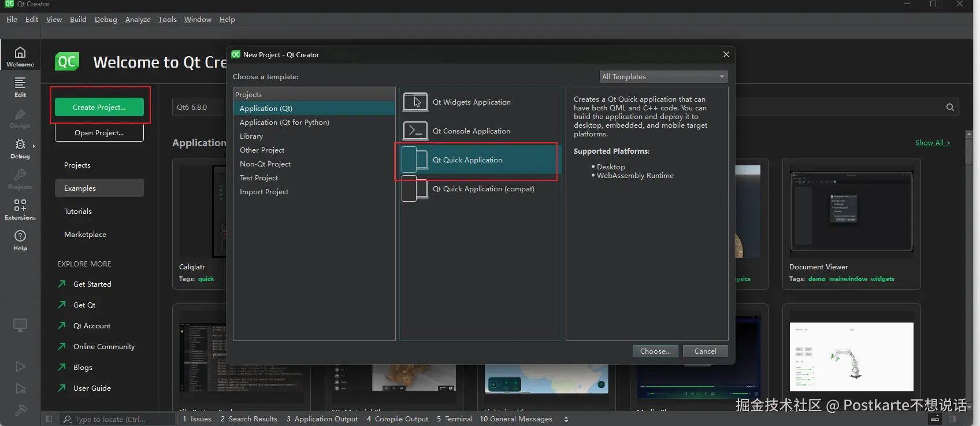
Task: Open the Marketplace tab on Welcome page
Action: coord(99,234)
